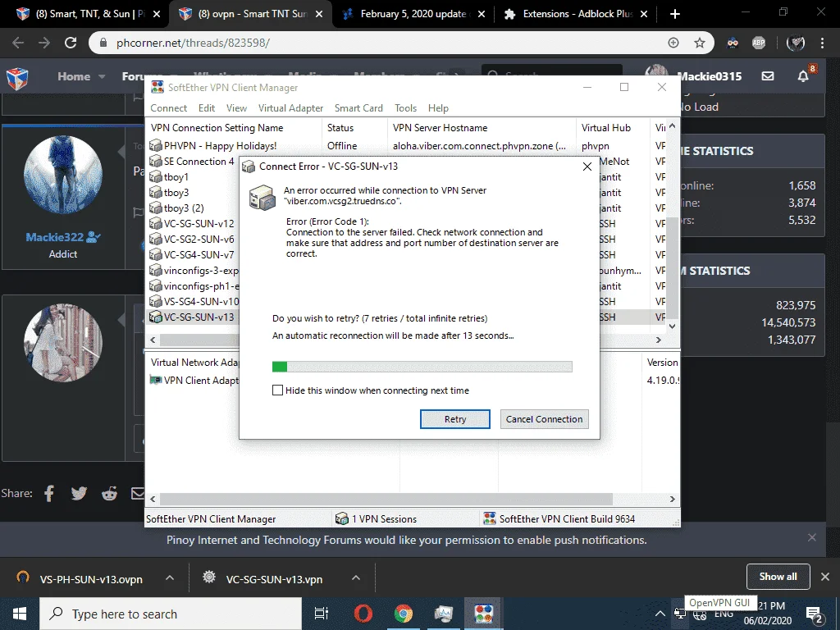This screenshot has height=630, width=840.
Task: Click the 1 VPN Sessions status icon
Action: point(341,518)
